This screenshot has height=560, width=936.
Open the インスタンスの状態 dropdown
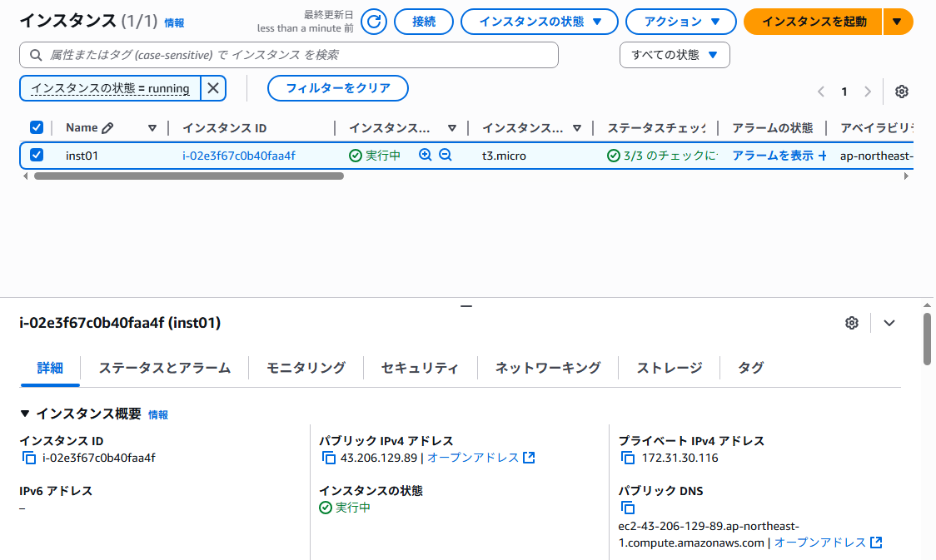tap(539, 22)
